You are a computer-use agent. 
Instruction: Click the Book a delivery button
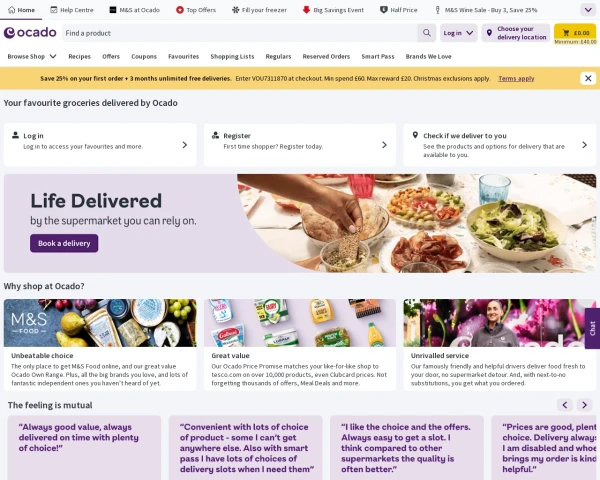tap(64, 243)
